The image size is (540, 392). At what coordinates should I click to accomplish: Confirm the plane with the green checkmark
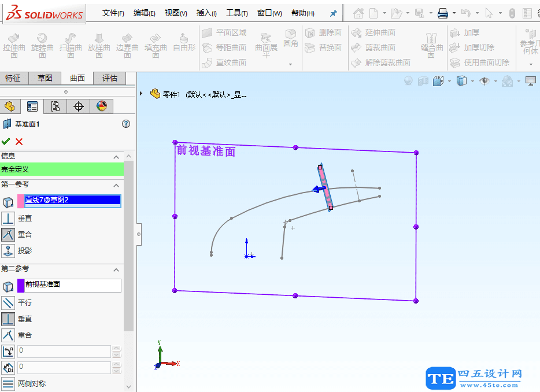click(7, 142)
